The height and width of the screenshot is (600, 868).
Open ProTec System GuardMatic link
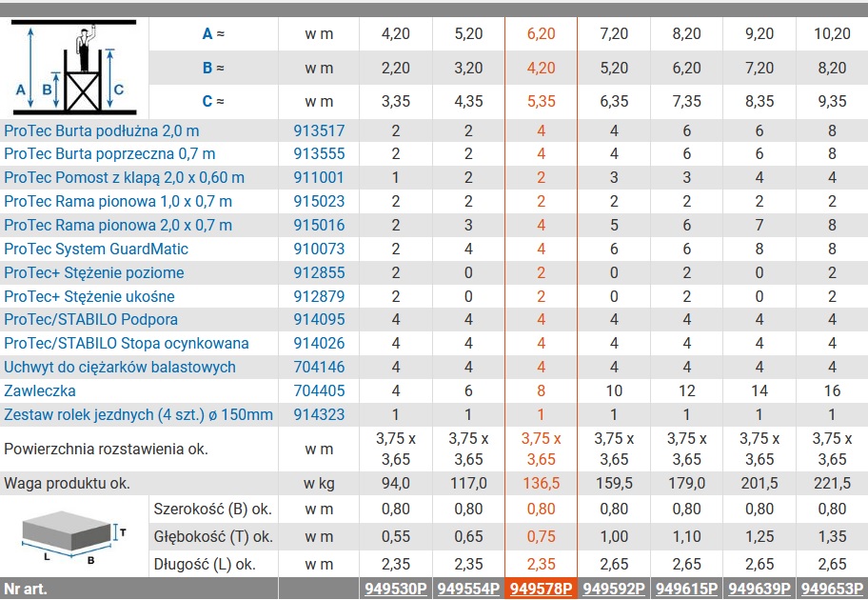[96, 249]
